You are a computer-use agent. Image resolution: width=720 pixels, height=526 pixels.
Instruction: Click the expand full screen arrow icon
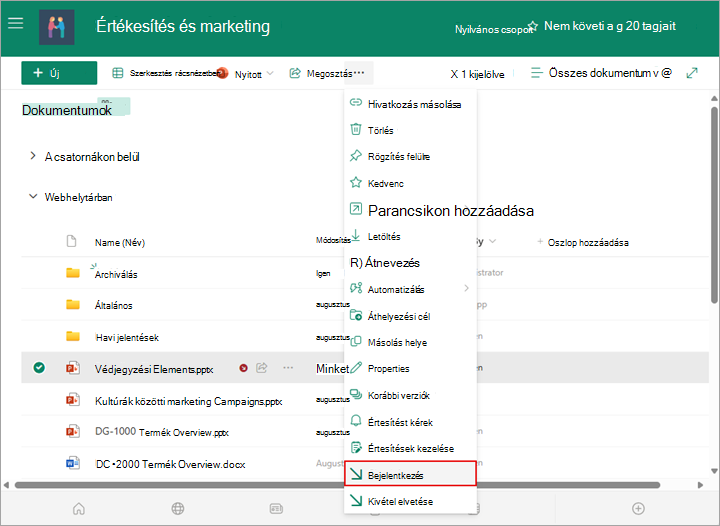click(692, 73)
